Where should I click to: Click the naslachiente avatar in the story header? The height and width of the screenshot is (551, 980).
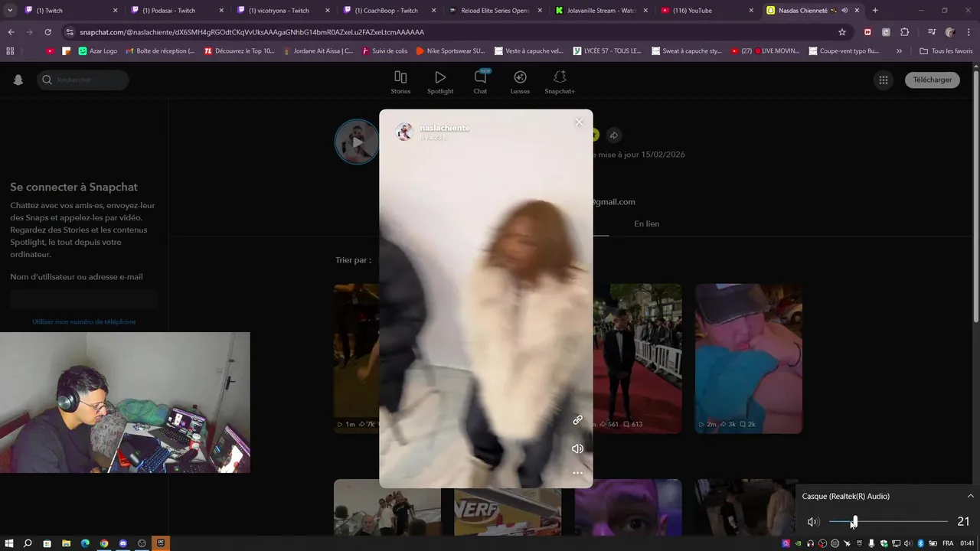click(x=404, y=132)
